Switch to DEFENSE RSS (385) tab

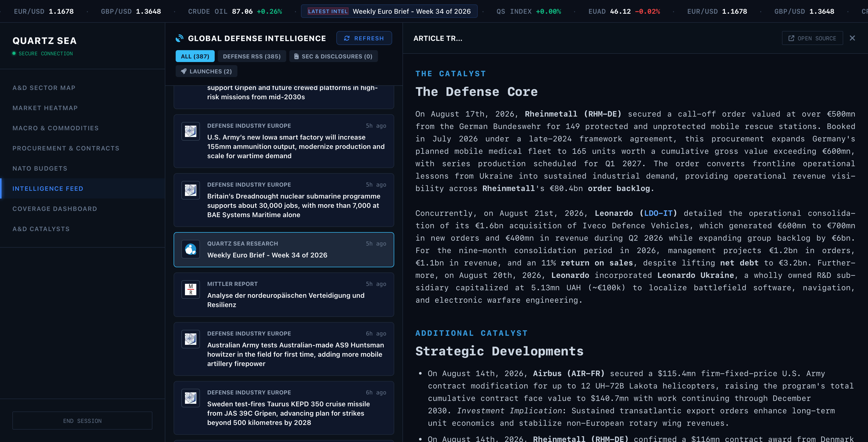coord(252,56)
